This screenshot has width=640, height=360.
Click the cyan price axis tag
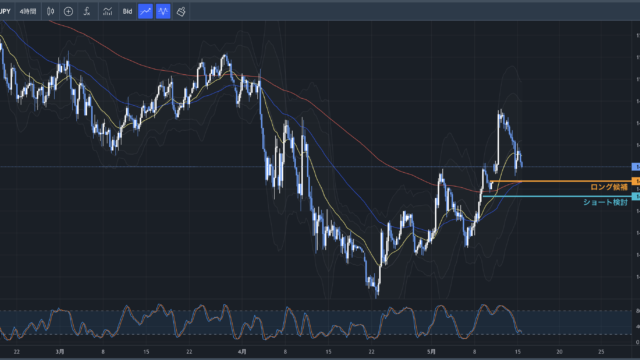tap(636, 196)
